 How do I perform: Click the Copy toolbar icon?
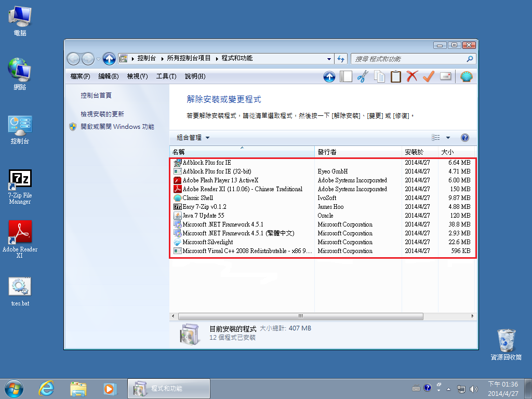click(x=379, y=76)
